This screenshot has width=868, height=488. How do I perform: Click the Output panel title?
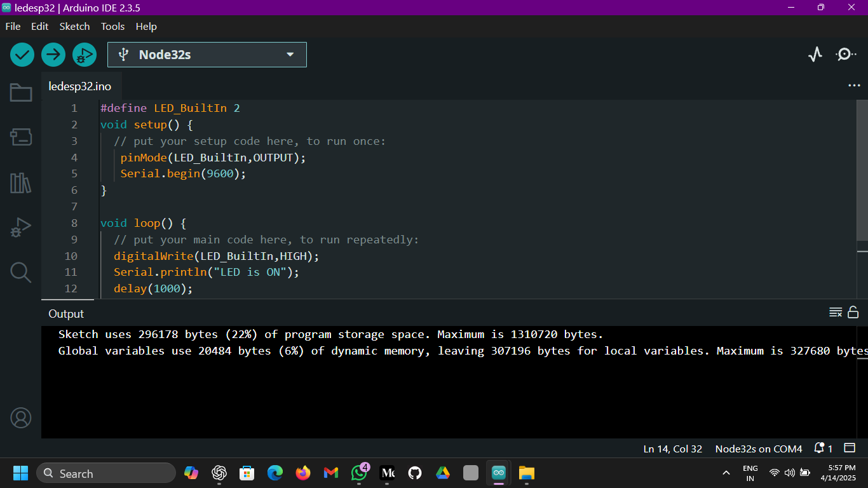pyautogui.click(x=66, y=314)
